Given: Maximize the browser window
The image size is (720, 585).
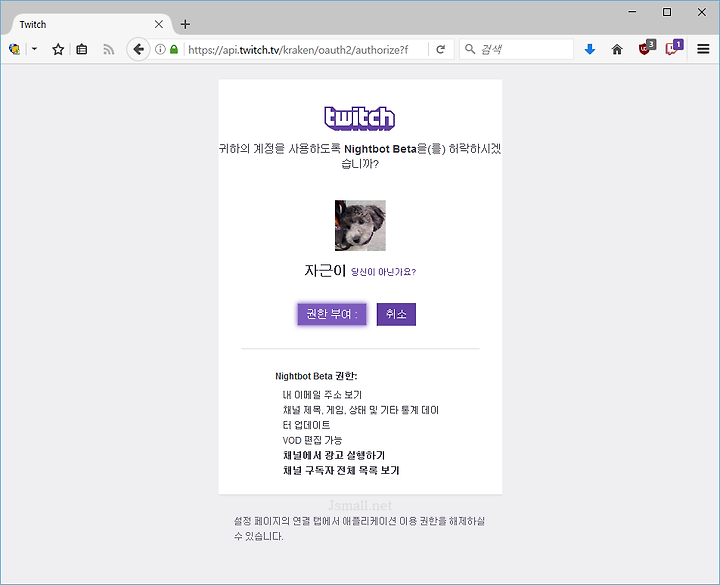Looking at the screenshot, I should coord(667,12).
